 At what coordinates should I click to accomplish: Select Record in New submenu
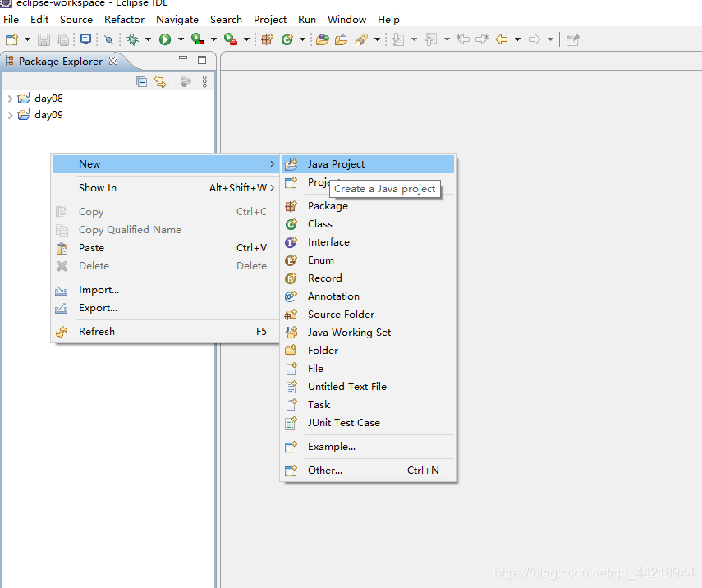point(368,278)
